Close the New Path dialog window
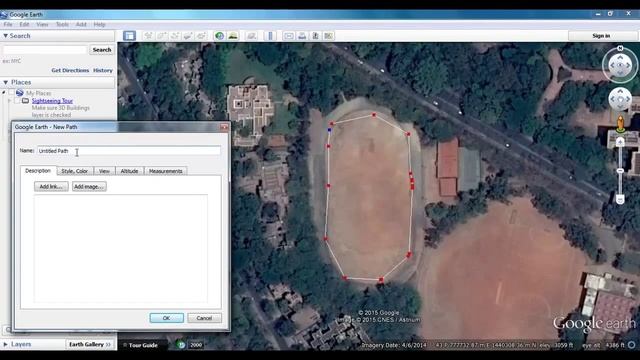Viewport: 640px width, 360px height. point(224,127)
